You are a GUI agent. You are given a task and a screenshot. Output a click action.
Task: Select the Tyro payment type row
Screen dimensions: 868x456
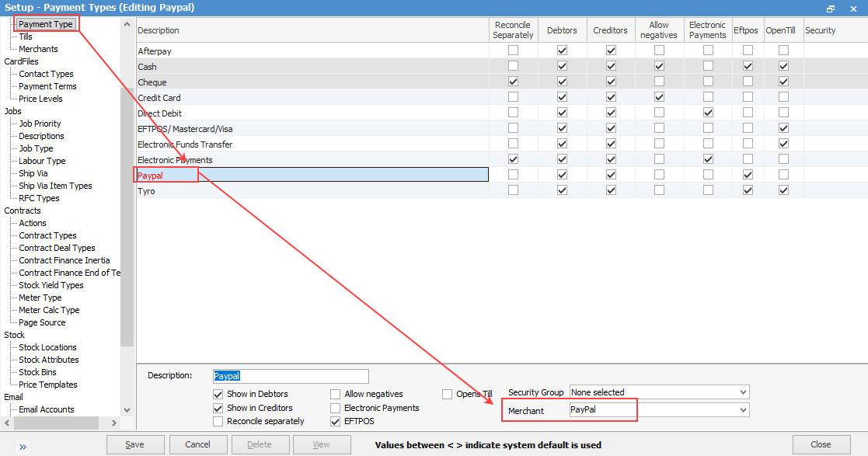point(311,190)
